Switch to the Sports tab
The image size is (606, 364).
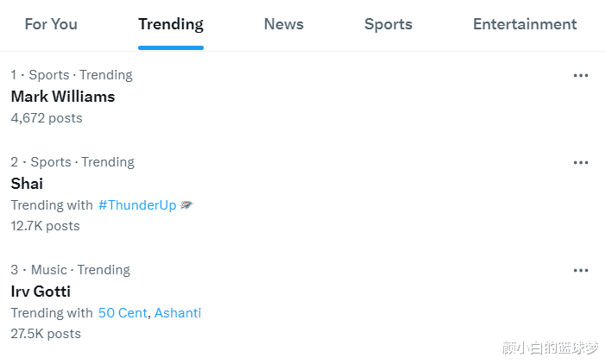click(388, 25)
